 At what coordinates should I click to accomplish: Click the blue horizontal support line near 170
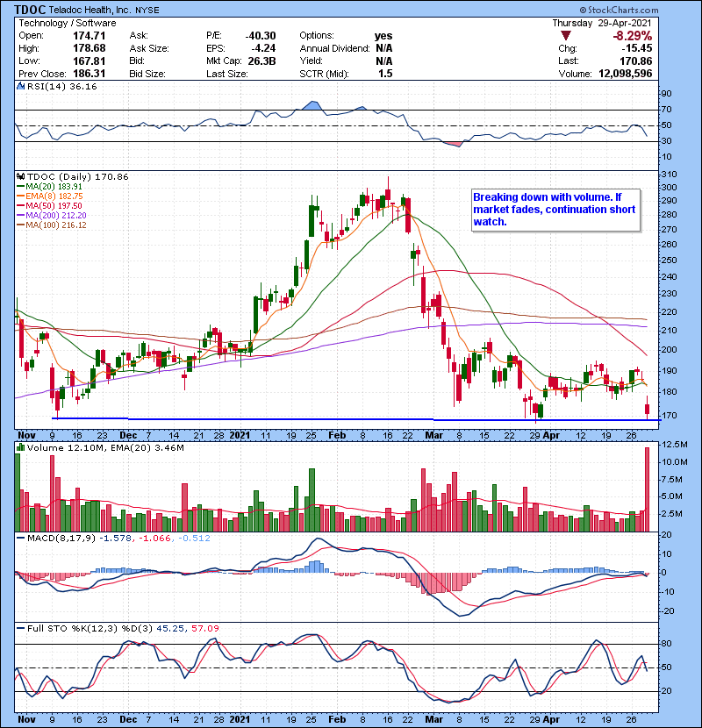tap(355, 419)
